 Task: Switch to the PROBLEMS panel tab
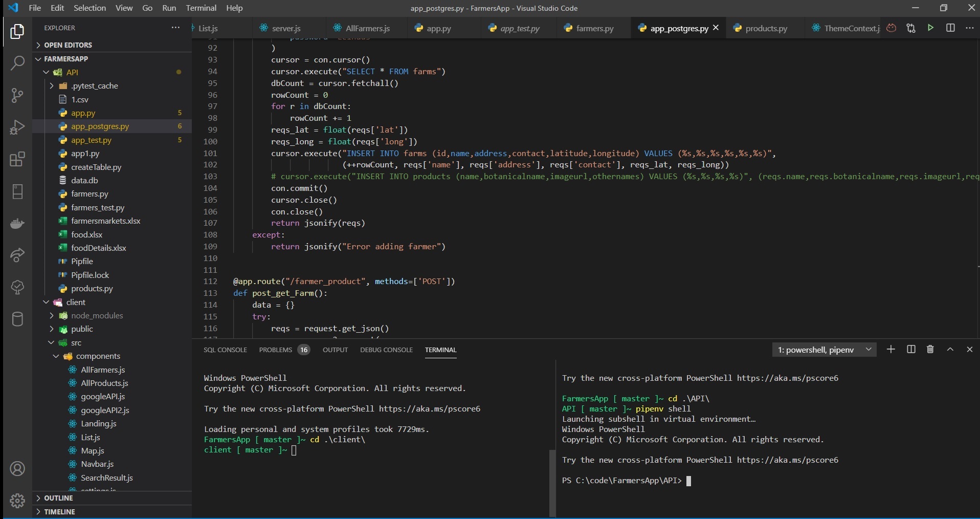point(284,350)
